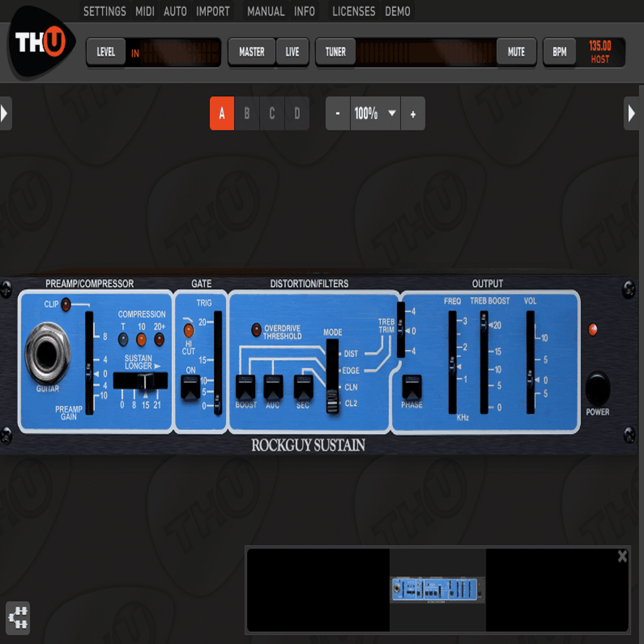Click the HI CUT LED

point(188,330)
